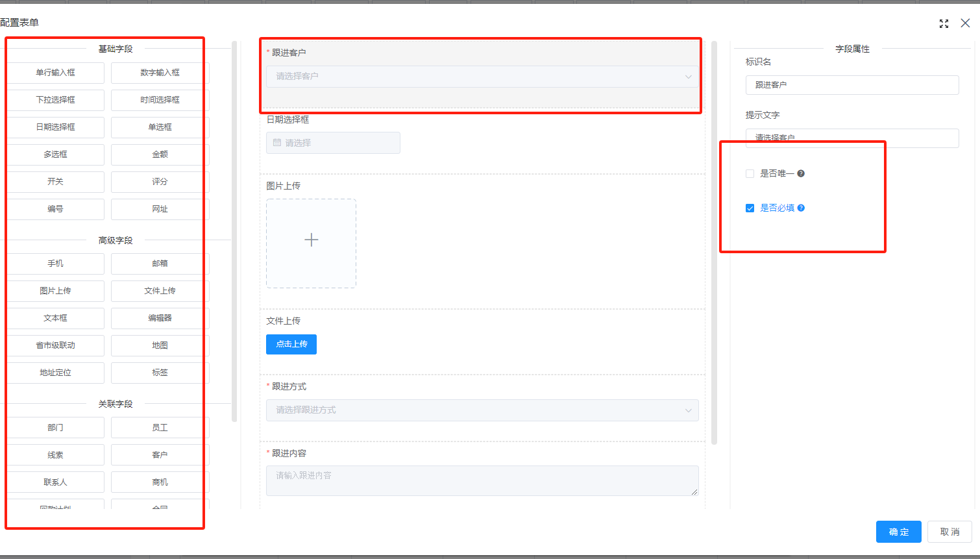Add the 省市级联动 field
The image size is (980, 559).
56,345
